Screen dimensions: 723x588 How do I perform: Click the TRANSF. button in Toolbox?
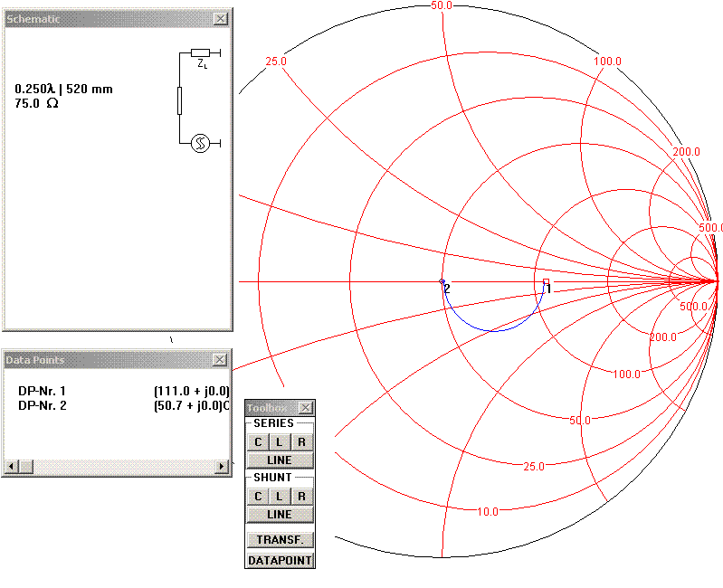point(280,540)
